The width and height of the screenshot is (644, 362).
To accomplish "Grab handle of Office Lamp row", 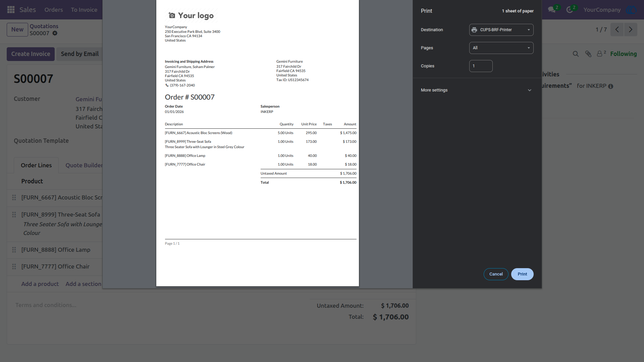I will tap(14, 250).
